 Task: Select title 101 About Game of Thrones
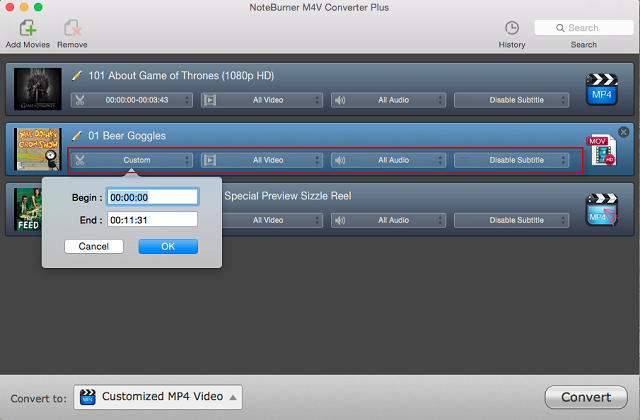(181, 76)
